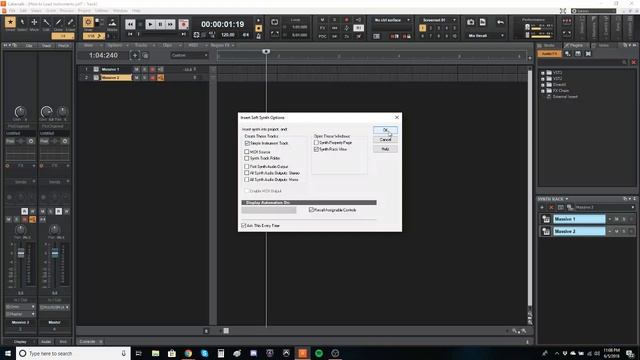Check First Synth Audio Output

coord(247,167)
